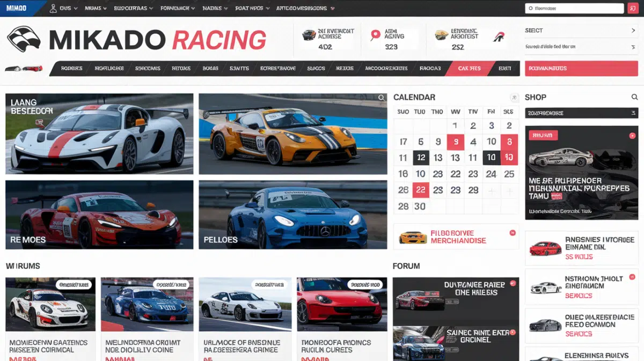Open the red car shop item thumbnail
The image size is (644, 361).
[x=545, y=248]
